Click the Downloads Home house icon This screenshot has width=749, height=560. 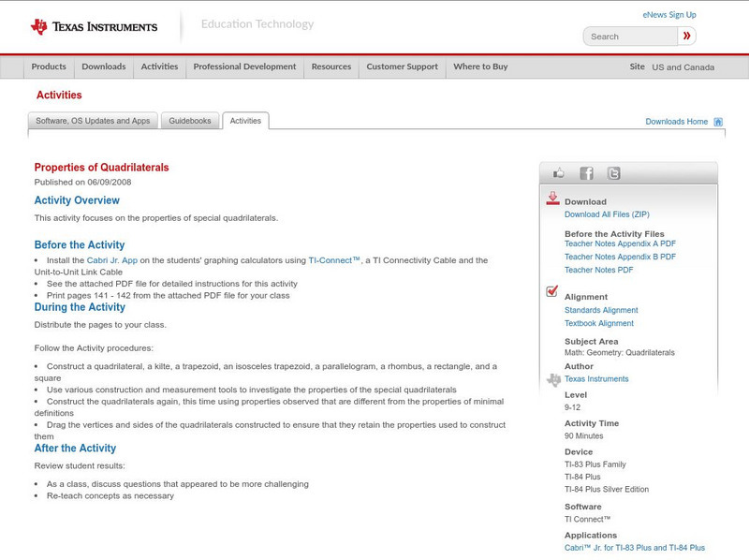pos(718,122)
